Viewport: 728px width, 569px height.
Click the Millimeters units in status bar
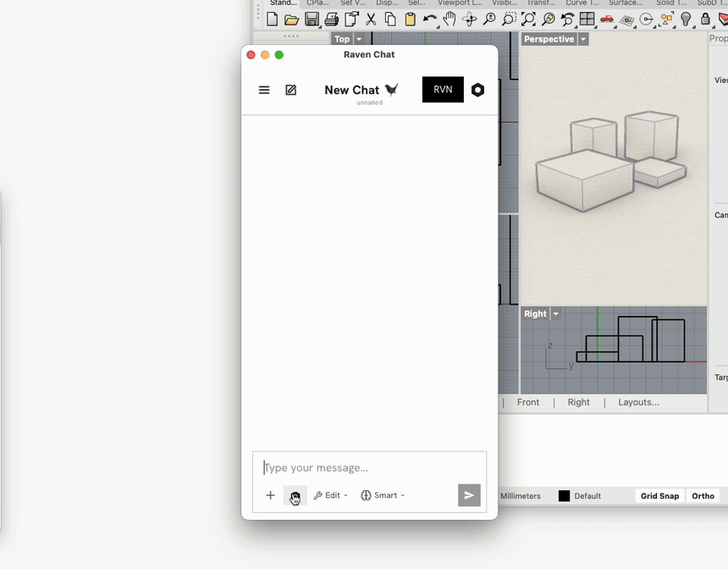pyautogui.click(x=520, y=495)
